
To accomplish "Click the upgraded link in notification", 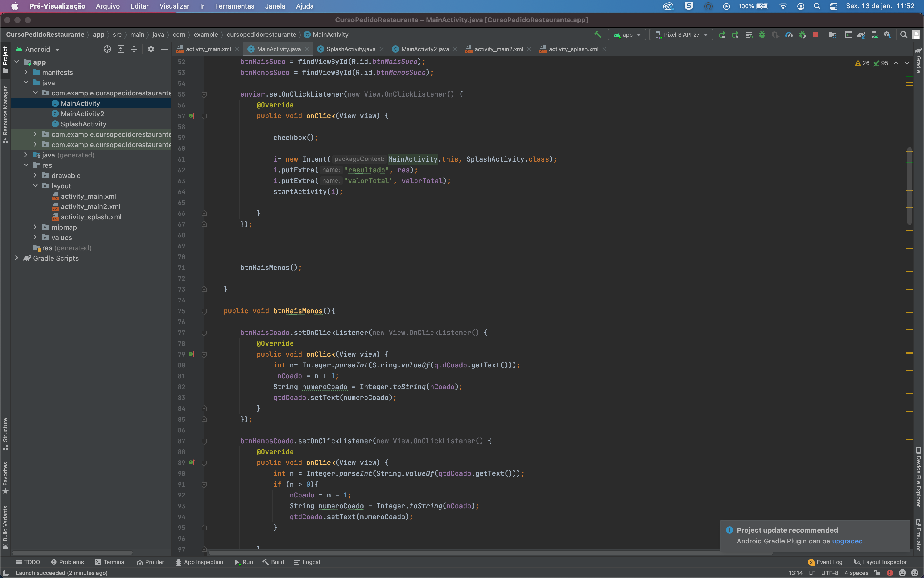I will (x=847, y=541).
